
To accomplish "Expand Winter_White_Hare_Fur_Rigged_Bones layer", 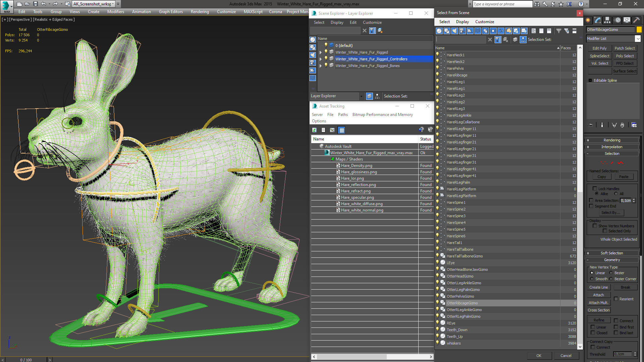I will pos(321,66).
